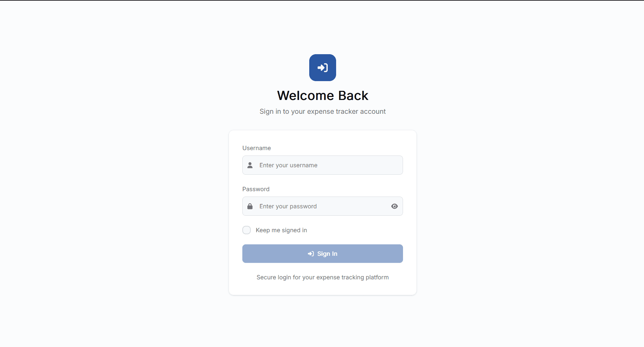Image resolution: width=644 pixels, height=347 pixels.
Task: Click the word 'Welcome' in the heading
Action: [306, 96]
